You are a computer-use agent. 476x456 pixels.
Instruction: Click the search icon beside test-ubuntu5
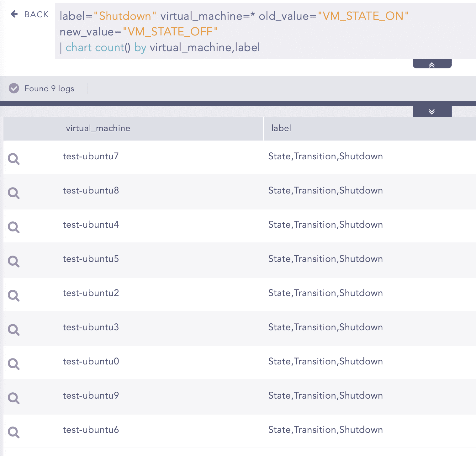[x=14, y=262]
